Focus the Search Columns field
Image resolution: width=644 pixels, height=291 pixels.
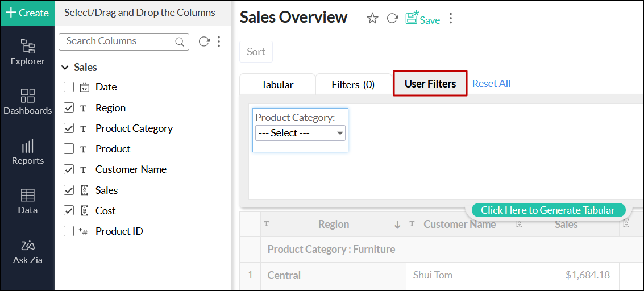point(119,41)
